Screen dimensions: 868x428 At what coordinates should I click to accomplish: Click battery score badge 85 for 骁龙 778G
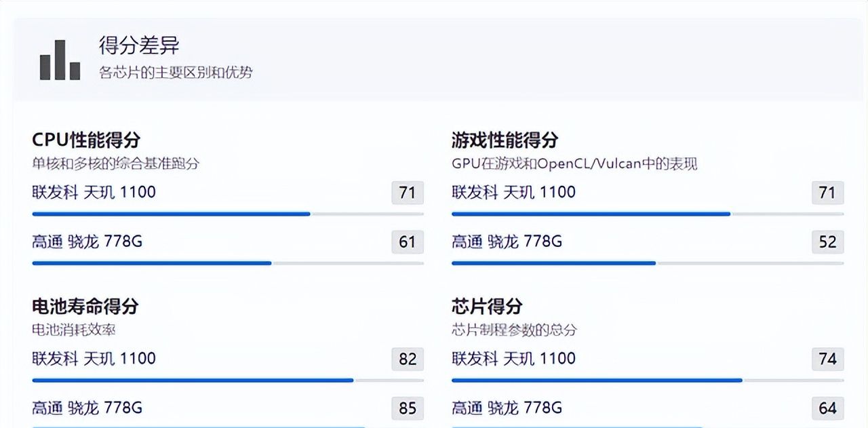pyautogui.click(x=408, y=408)
